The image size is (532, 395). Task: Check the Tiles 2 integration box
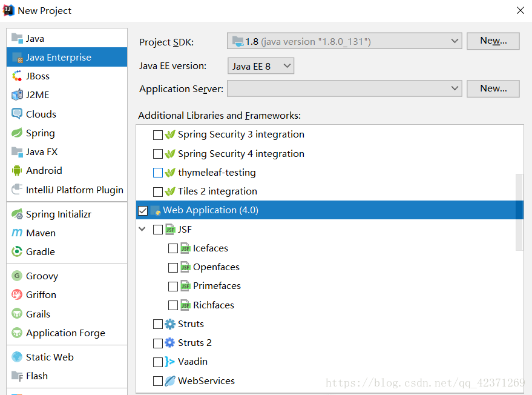[x=158, y=191]
